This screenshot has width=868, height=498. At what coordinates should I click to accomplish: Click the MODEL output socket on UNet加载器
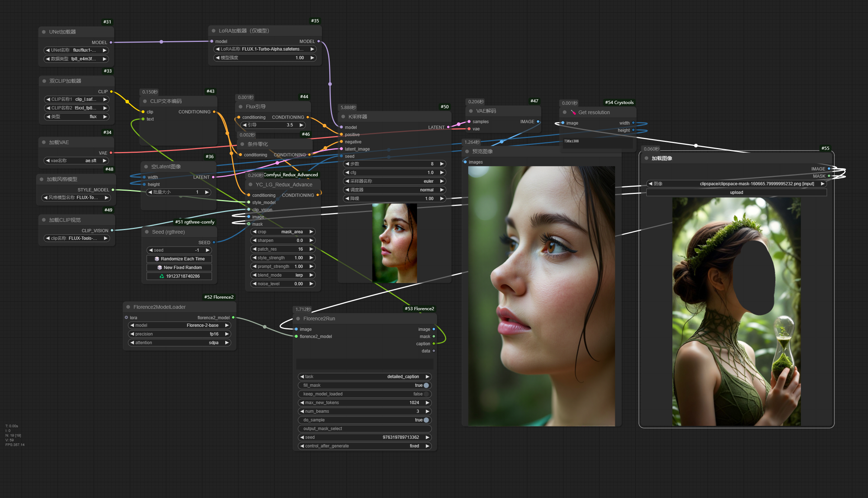click(x=111, y=43)
